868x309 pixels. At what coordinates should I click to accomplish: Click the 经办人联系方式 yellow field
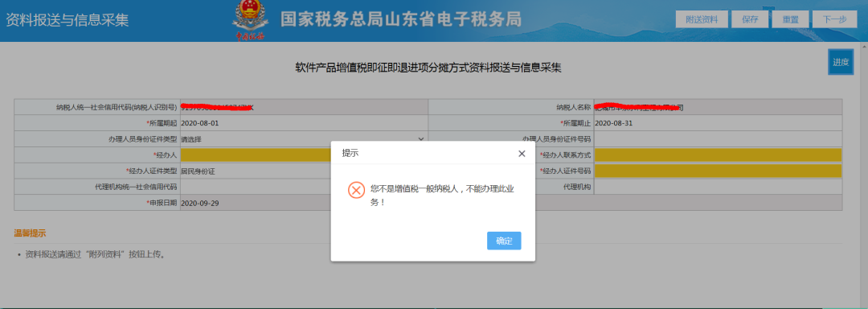tap(718, 155)
